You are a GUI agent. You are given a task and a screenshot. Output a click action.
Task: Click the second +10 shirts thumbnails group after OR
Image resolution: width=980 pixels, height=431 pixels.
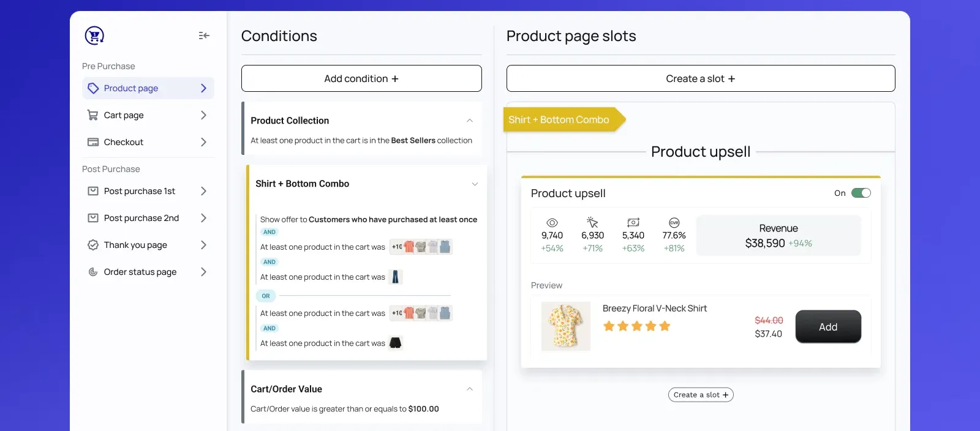[x=421, y=313]
